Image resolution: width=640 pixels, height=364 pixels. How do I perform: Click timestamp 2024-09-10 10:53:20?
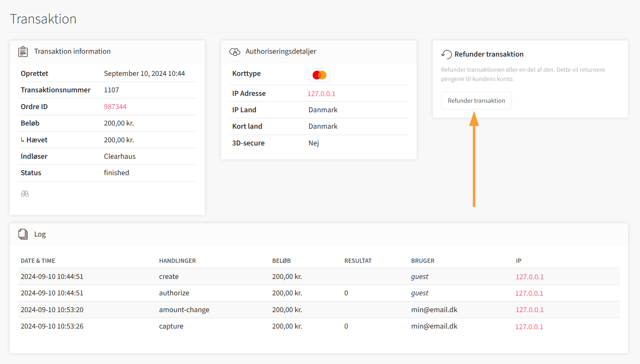coord(52,310)
